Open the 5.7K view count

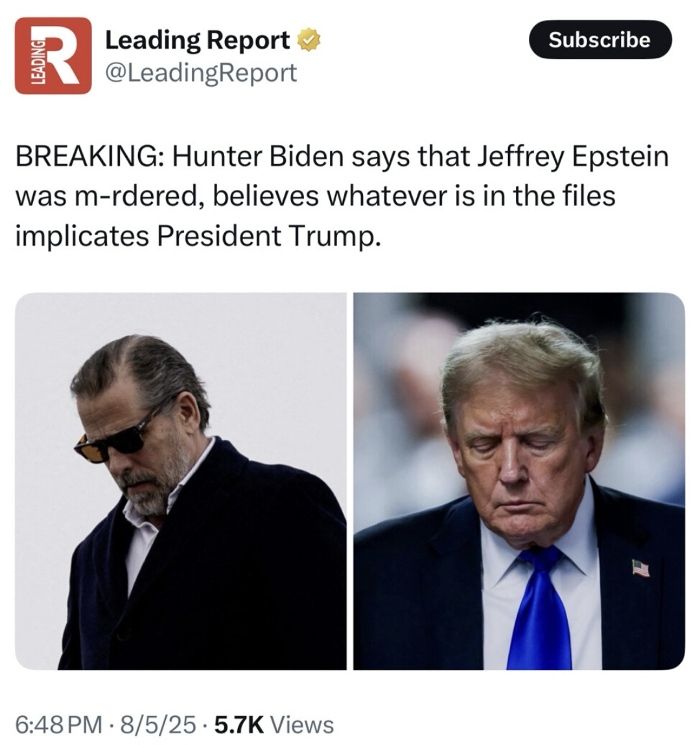[238, 724]
